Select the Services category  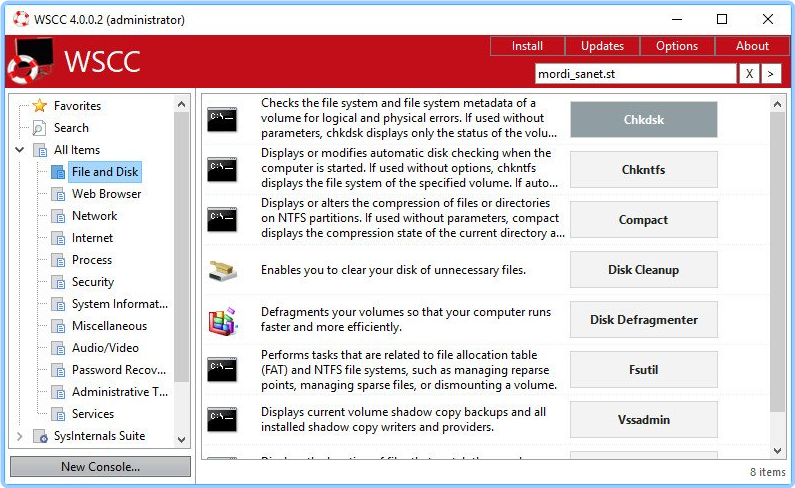(x=93, y=414)
